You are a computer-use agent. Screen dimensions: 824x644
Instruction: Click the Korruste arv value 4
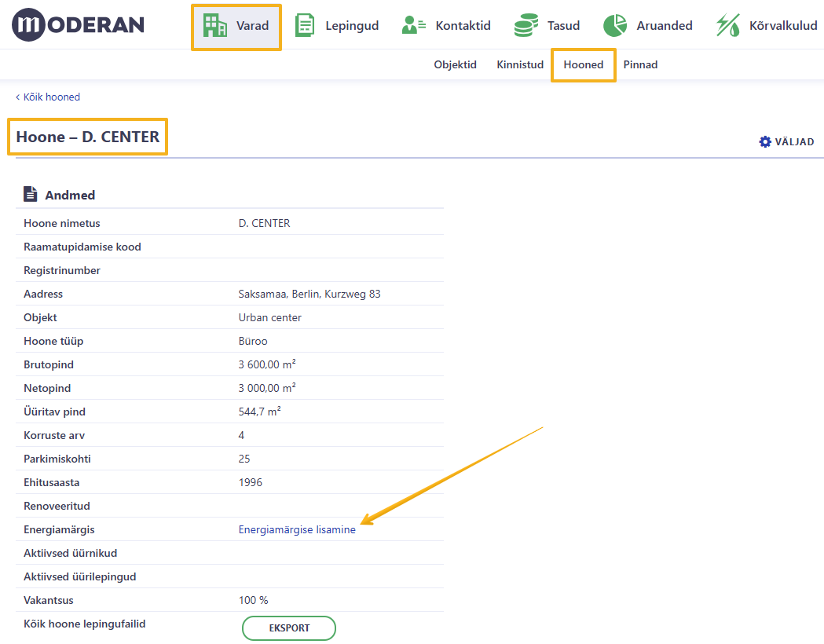coord(241,435)
